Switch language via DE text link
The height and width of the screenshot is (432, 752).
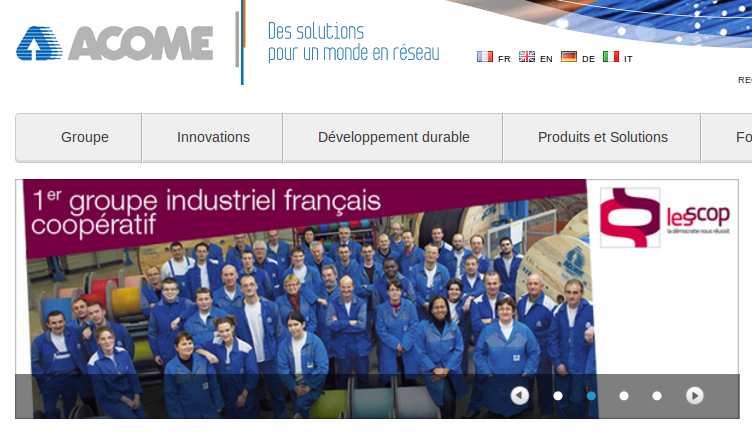(x=588, y=59)
